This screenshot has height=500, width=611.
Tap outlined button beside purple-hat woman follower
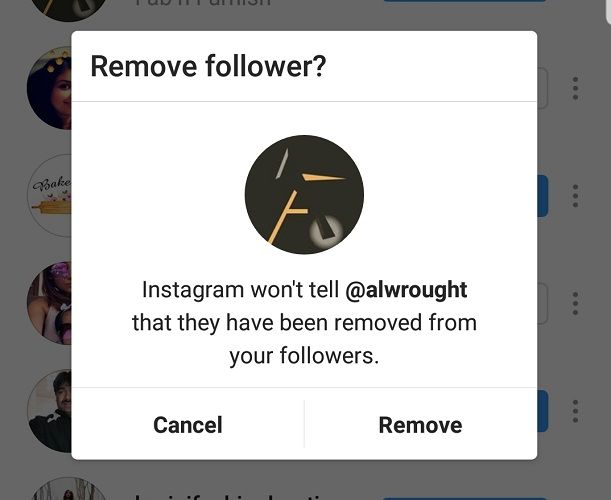coord(543,303)
